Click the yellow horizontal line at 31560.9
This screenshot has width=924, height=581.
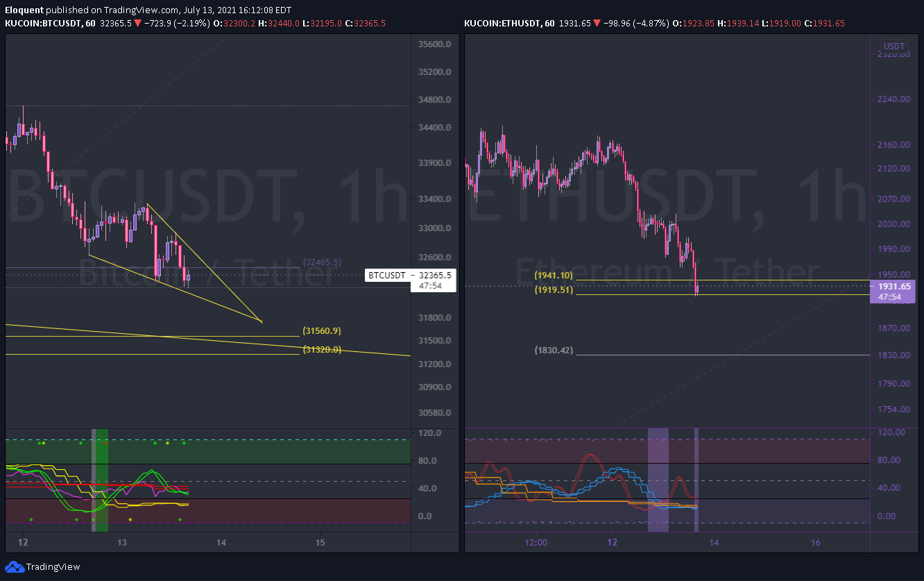click(x=153, y=336)
